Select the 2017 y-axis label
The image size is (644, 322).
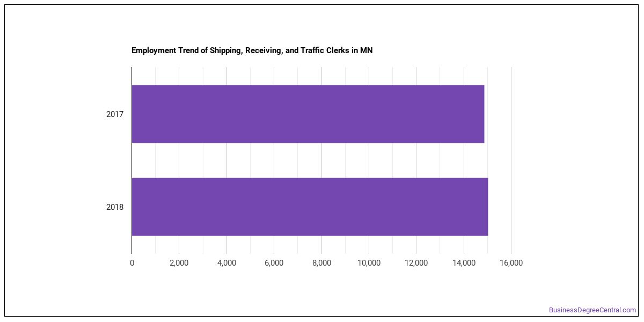tap(115, 114)
